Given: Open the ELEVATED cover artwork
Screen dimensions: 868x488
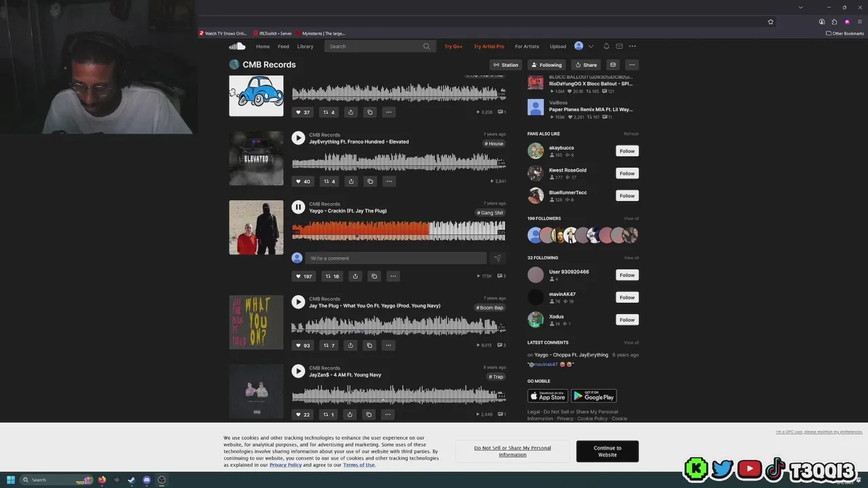Looking at the screenshot, I should [256, 158].
